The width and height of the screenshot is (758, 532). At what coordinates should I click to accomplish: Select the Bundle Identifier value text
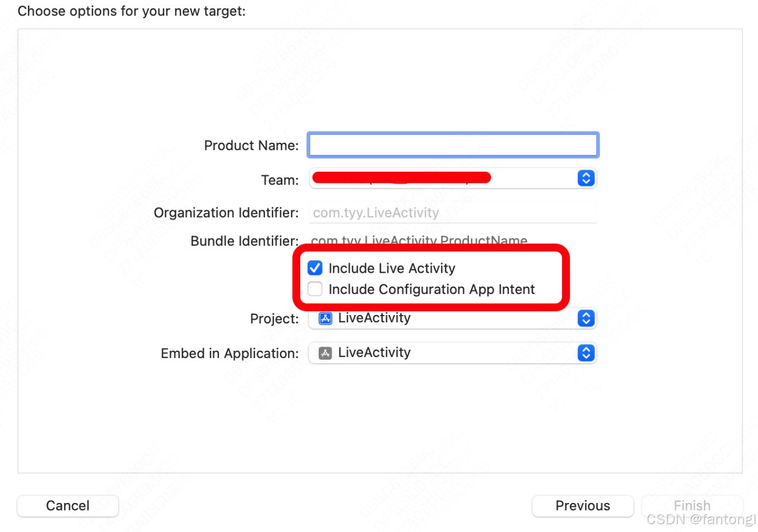tap(419, 241)
